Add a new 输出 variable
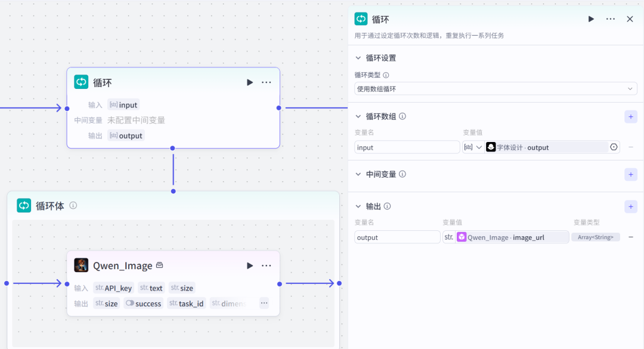 (x=631, y=206)
